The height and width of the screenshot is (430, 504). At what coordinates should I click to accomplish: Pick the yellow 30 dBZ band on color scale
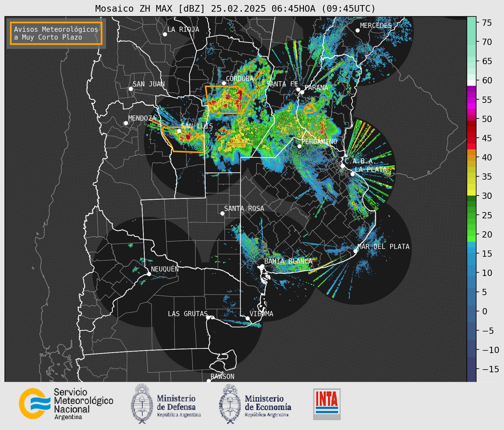pos(471,193)
